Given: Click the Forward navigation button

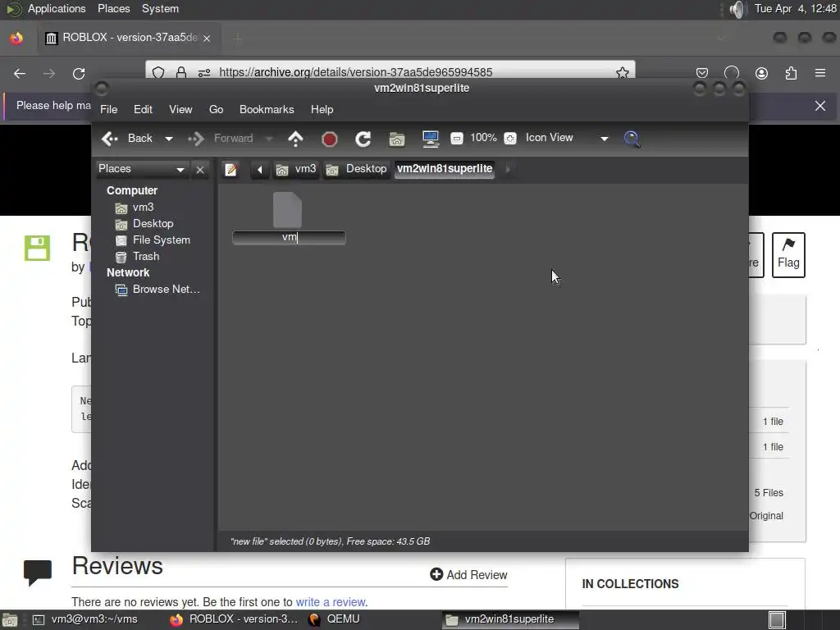Looking at the screenshot, I should (220, 139).
